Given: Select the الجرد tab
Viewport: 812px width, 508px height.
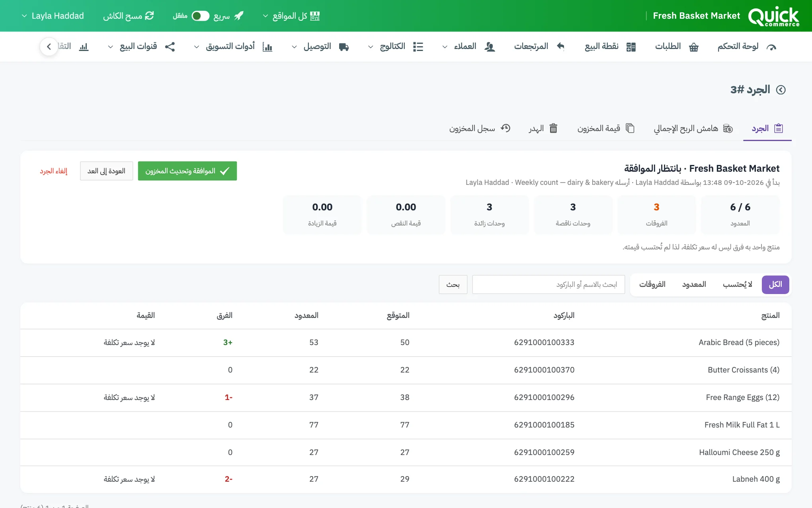Looking at the screenshot, I should [x=767, y=128].
